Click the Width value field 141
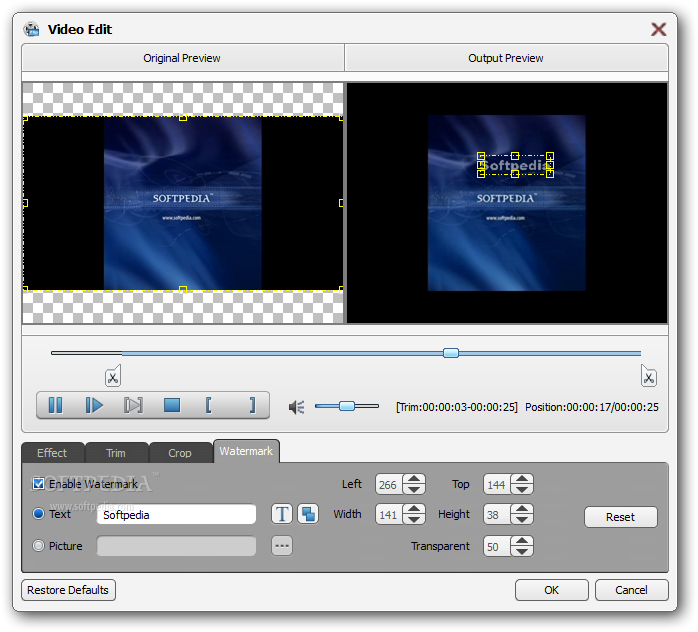The height and width of the screenshot is (632, 698). (x=389, y=515)
